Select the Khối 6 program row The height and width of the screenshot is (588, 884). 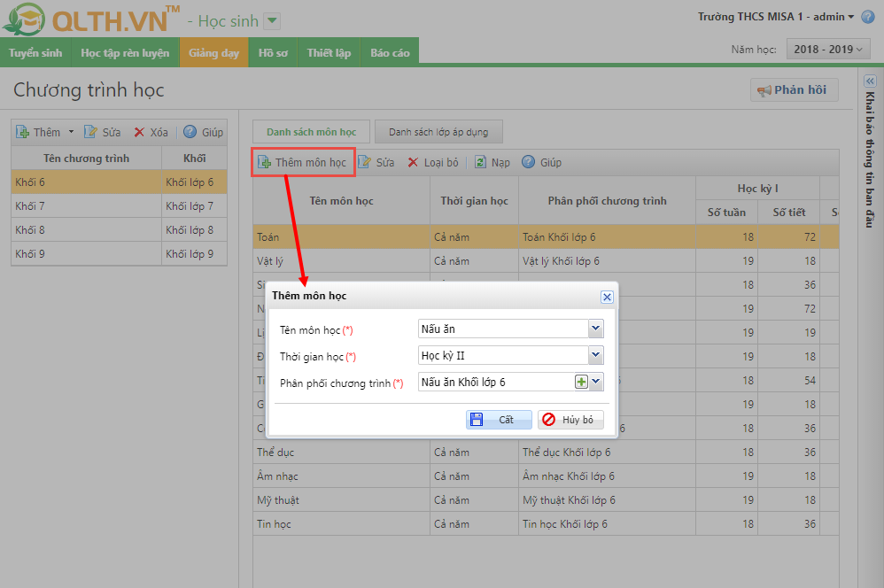pos(119,182)
